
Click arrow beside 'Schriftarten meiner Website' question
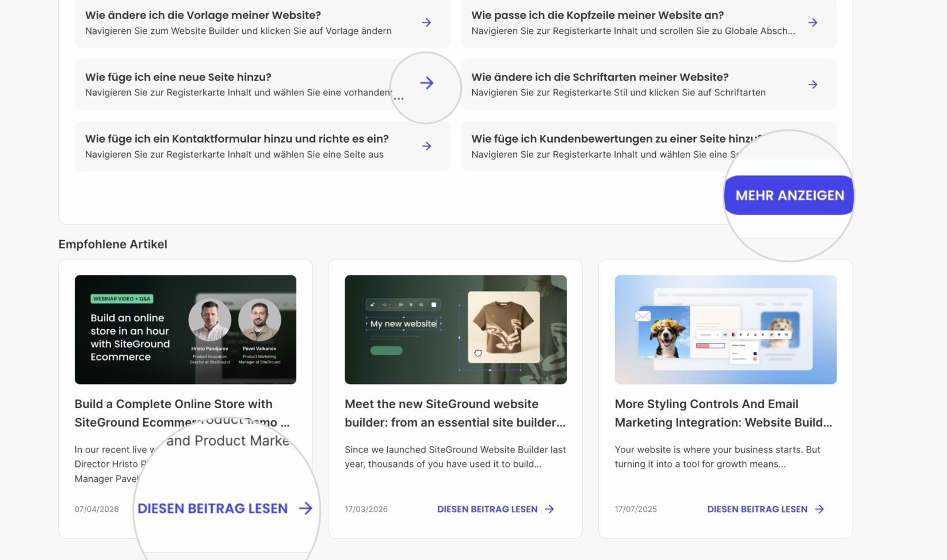tap(812, 85)
